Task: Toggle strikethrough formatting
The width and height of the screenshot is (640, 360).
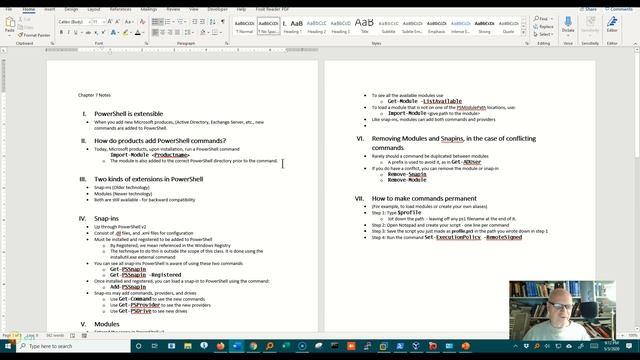Action: click(x=88, y=33)
